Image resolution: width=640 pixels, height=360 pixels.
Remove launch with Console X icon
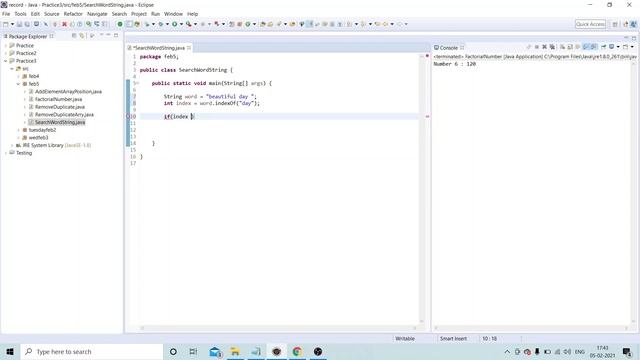click(x=544, y=47)
